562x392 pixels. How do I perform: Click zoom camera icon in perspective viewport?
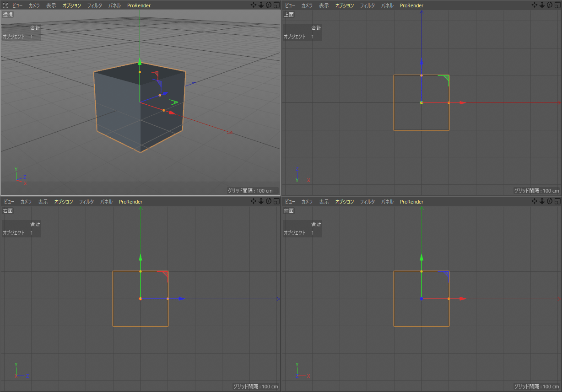point(261,5)
